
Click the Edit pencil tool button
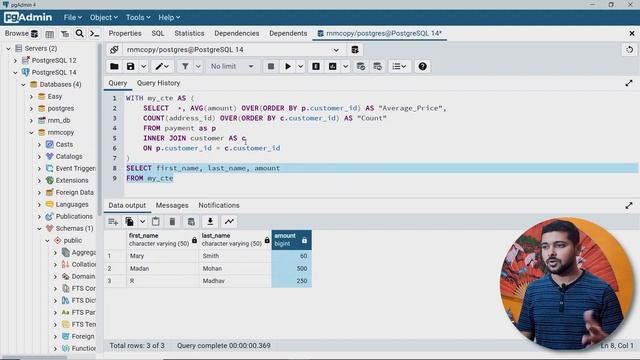pyautogui.click(x=161, y=66)
